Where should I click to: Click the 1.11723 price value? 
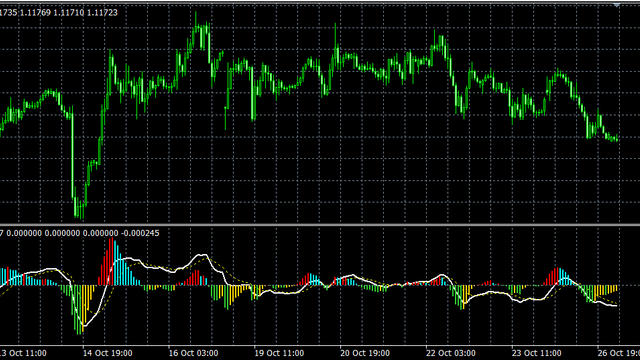click(x=102, y=13)
